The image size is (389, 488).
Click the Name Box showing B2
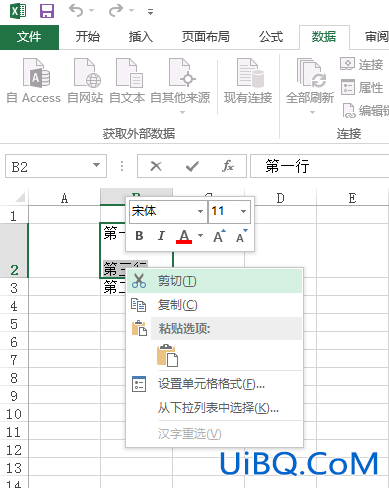pyautogui.click(x=47, y=166)
